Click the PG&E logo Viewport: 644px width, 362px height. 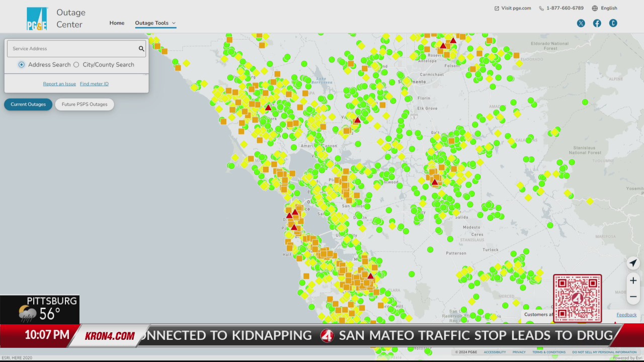coord(37,18)
